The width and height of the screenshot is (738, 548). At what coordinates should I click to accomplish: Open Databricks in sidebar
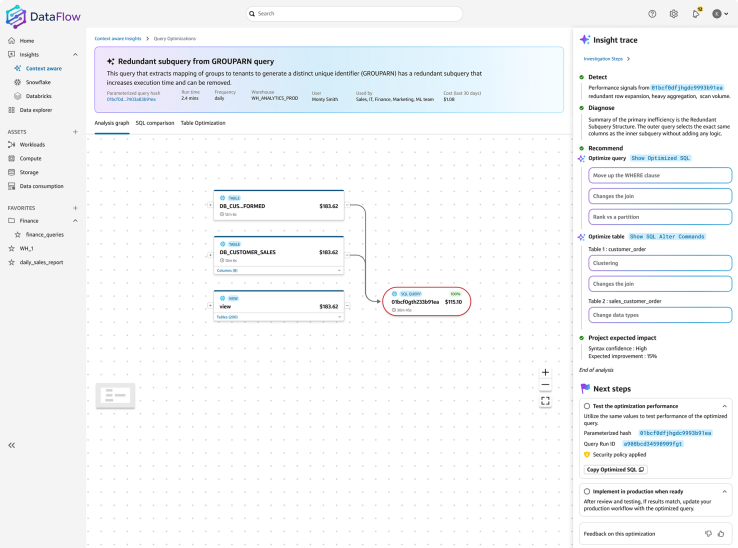[38, 96]
